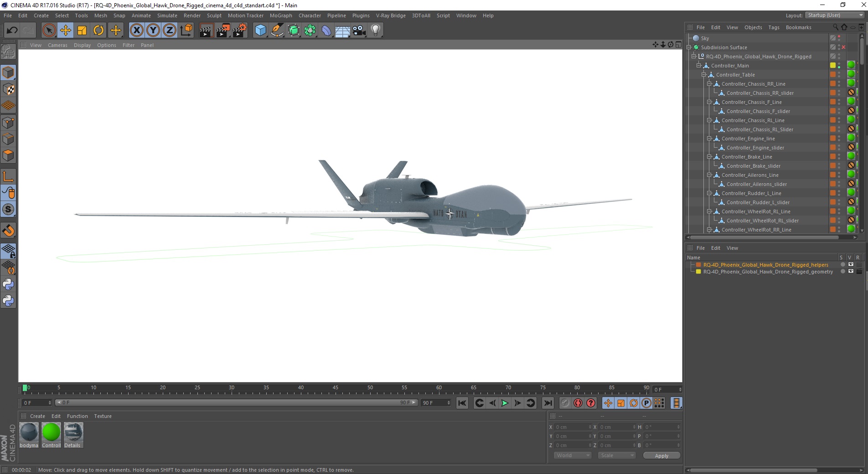The width and height of the screenshot is (868, 474).
Task: Collapse Controller_Engine_line node
Action: coord(709,139)
